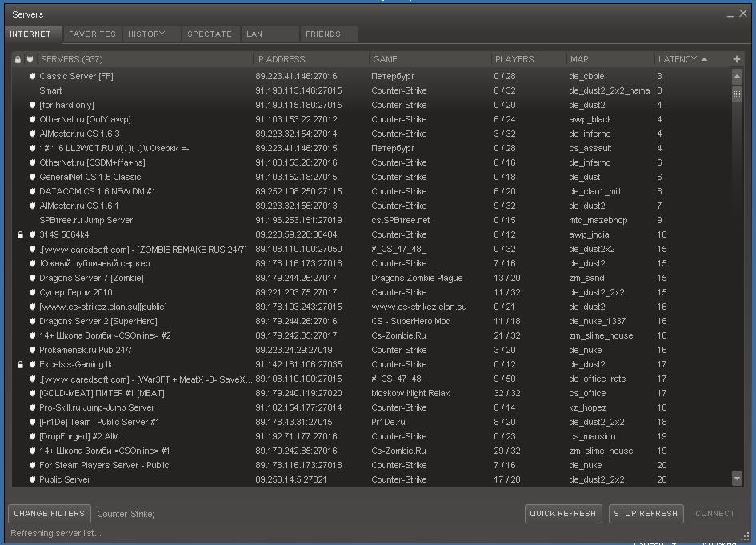Click shield icon beside Prokamensk.ru Pub 24/7

32,351
